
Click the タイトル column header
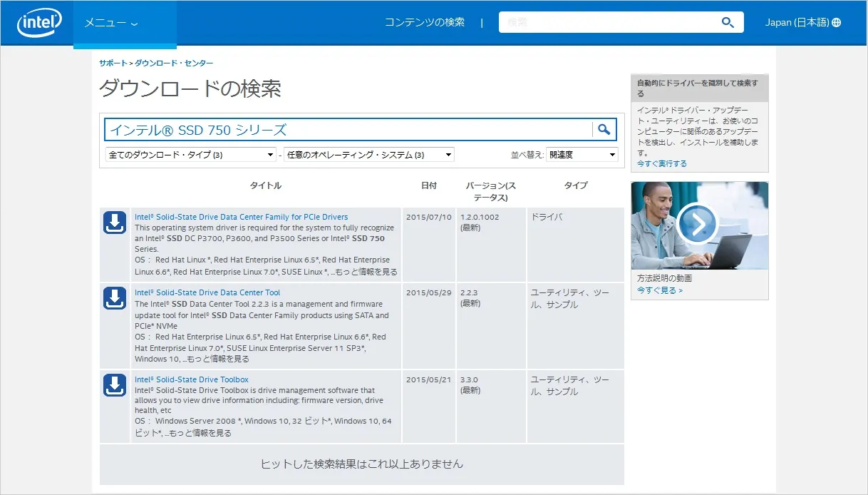(x=265, y=185)
